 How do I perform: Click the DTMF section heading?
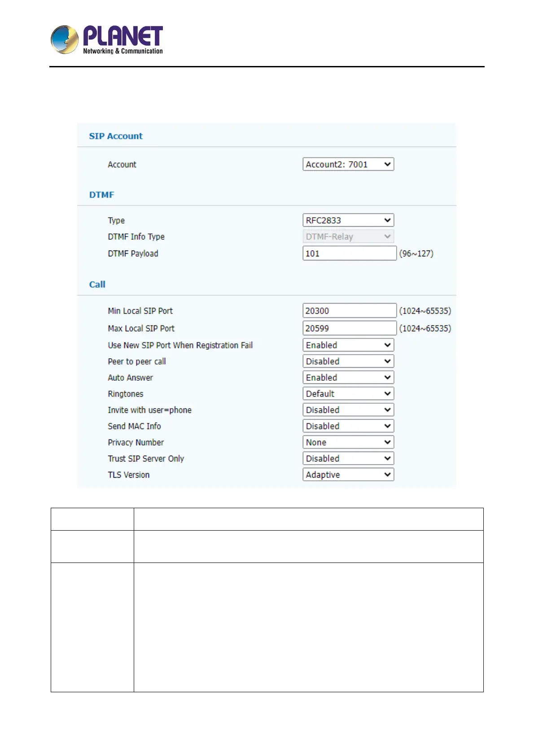pos(102,195)
